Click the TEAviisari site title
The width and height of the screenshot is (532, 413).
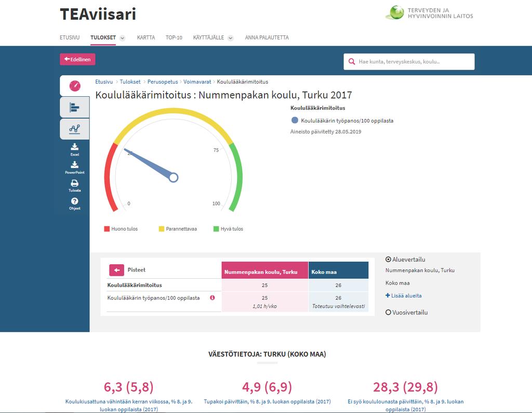98,14
